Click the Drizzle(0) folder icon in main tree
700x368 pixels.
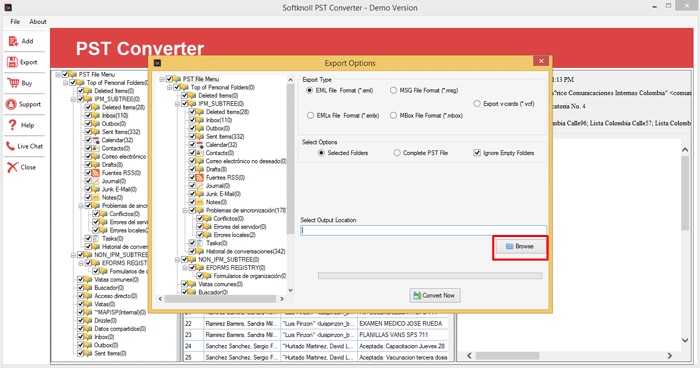[x=88, y=321]
